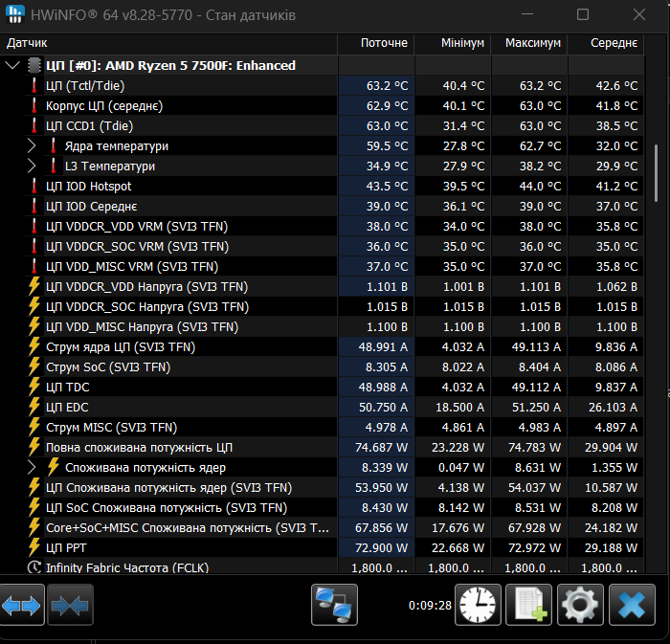Image resolution: width=670 pixels, height=644 pixels.
Task: Click the thermometer icon beside ЦП (Tctl/Tdie)
Action: tap(34, 86)
